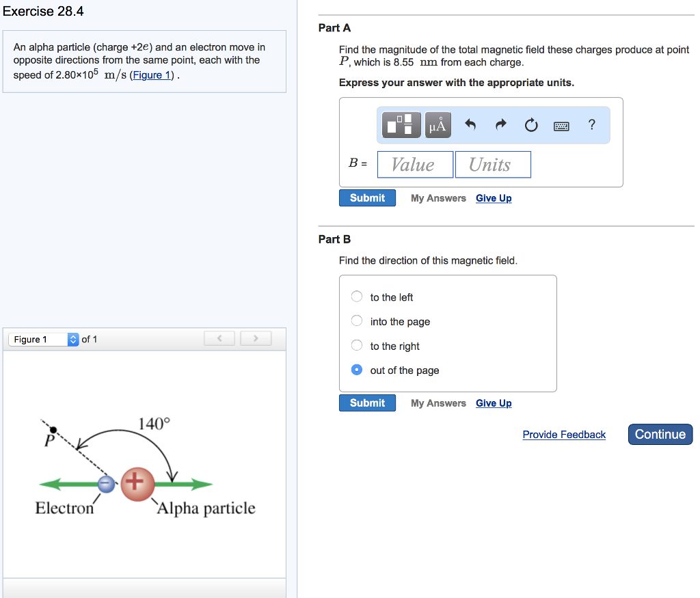Click the Continue button
Image resolution: width=700 pixels, height=598 pixels.
(660, 434)
